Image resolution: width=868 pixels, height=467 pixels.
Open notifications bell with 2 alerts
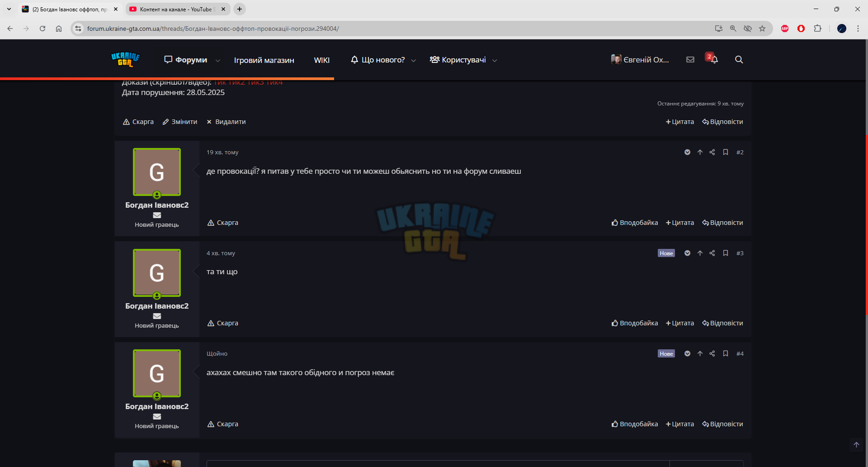[713, 59]
